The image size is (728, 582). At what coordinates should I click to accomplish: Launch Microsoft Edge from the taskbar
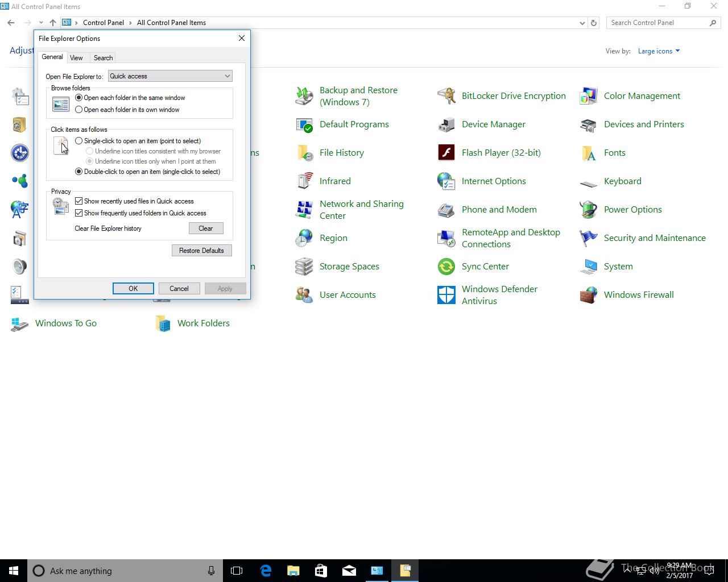[x=266, y=571]
